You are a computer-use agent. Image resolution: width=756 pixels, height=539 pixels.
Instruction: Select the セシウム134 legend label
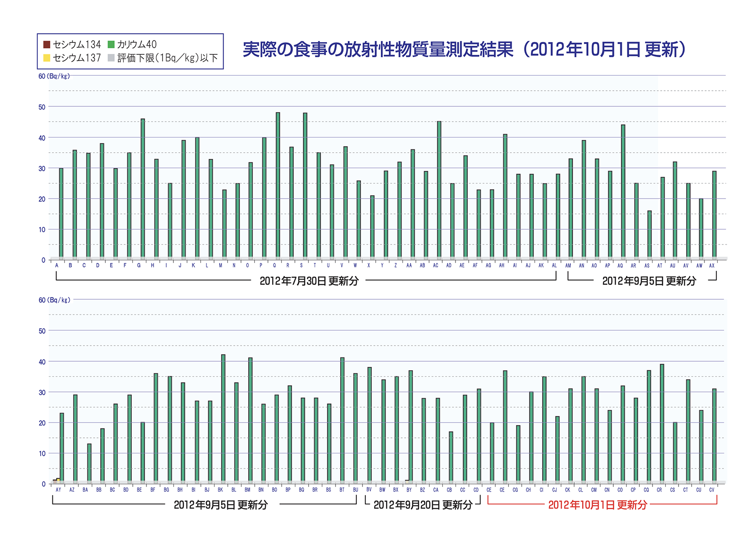77,44
